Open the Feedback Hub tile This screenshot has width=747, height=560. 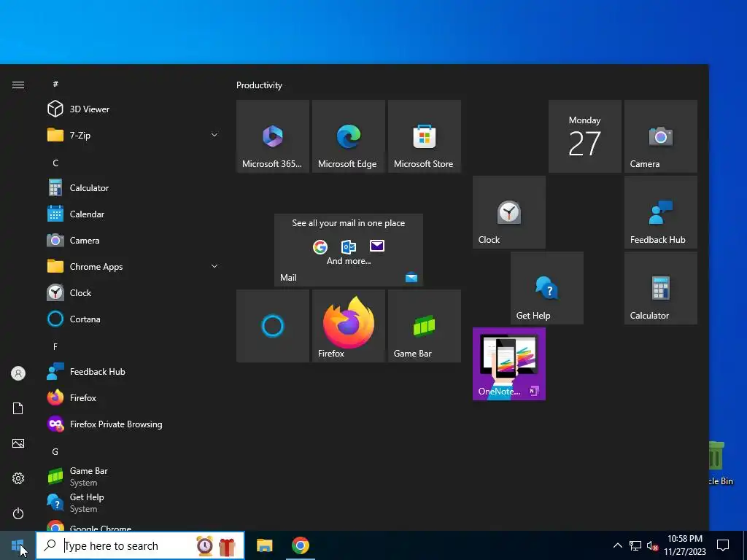(x=661, y=212)
